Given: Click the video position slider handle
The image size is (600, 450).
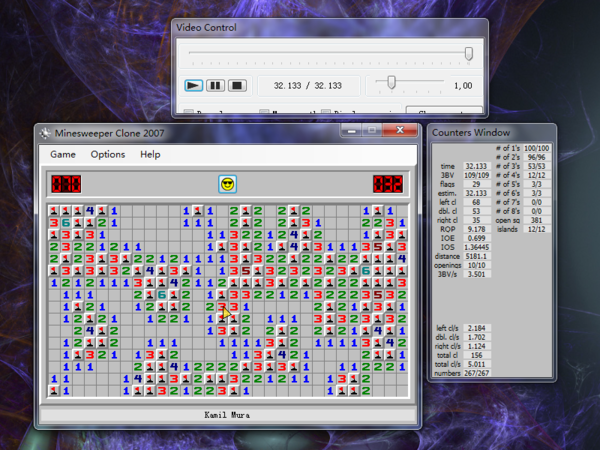Looking at the screenshot, I should (468, 53).
